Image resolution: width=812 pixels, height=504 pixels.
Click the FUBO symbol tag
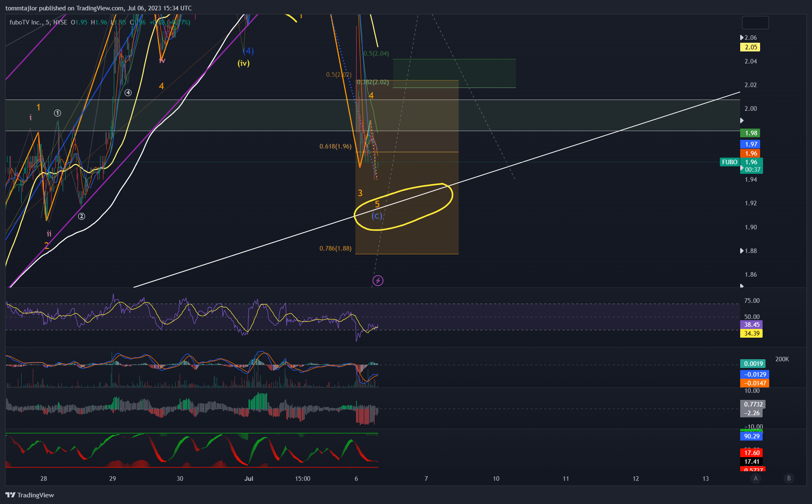[729, 162]
